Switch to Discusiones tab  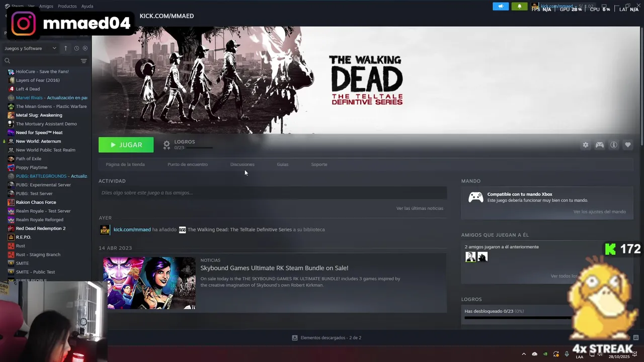(243, 164)
